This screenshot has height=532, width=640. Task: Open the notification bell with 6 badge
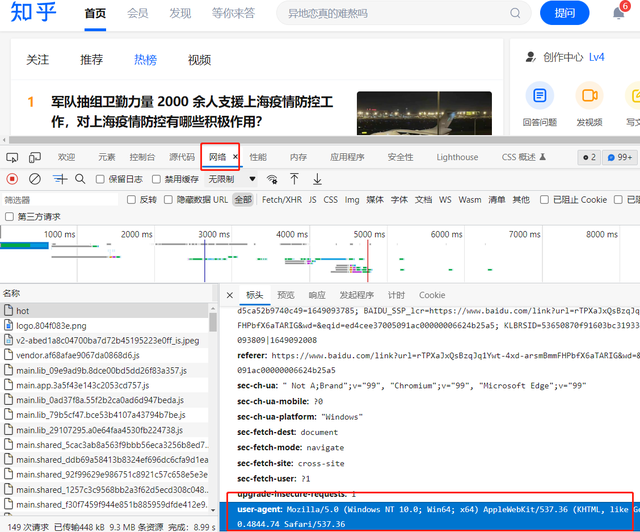[618, 13]
